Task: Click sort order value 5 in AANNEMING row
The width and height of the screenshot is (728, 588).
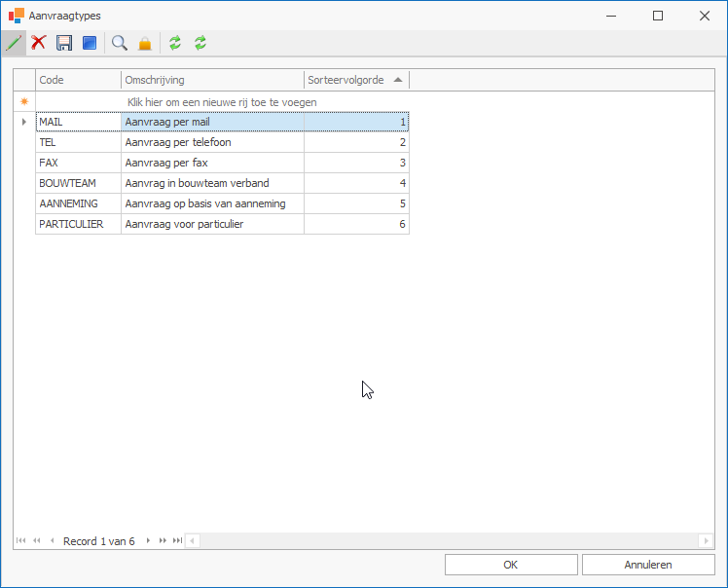Action: coord(356,203)
